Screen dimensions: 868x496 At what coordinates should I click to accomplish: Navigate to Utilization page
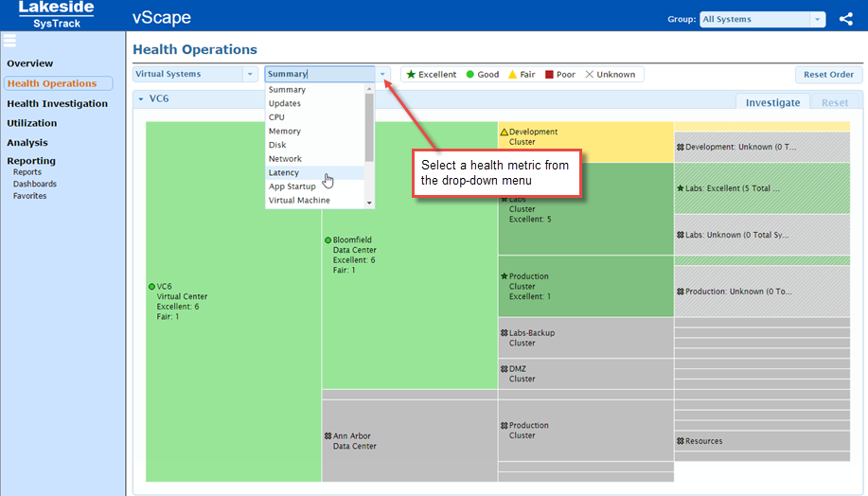coord(31,123)
